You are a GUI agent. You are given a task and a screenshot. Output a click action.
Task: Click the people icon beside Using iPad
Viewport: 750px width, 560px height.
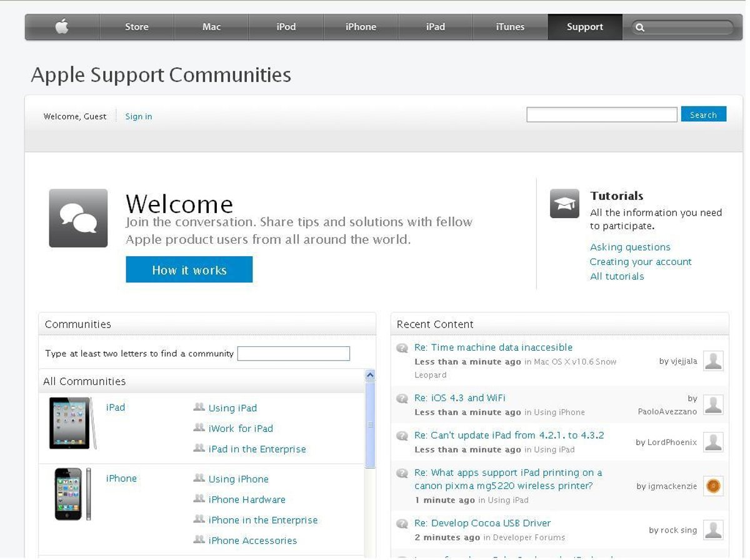coord(199,407)
